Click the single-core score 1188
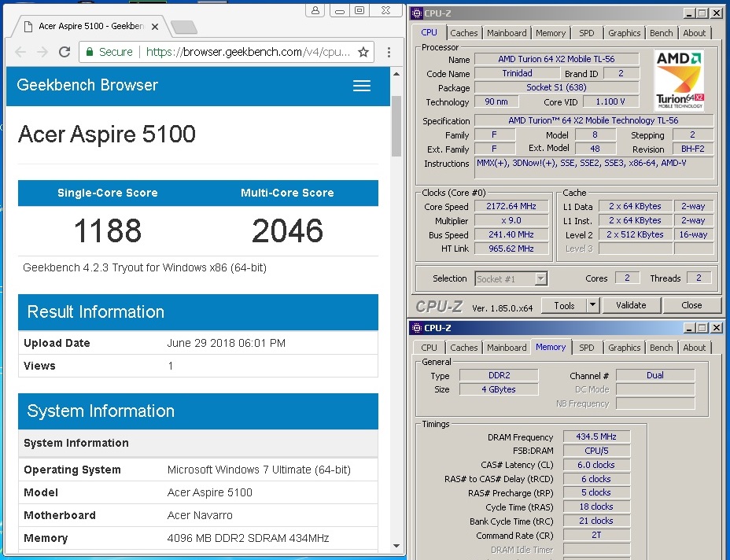730x560 pixels. click(x=108, y=231)
